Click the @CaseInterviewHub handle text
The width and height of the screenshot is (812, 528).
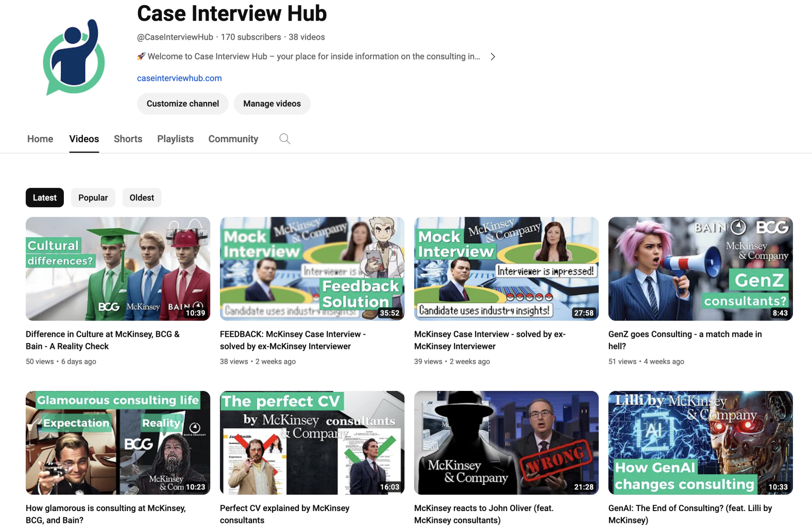[175, 37]
